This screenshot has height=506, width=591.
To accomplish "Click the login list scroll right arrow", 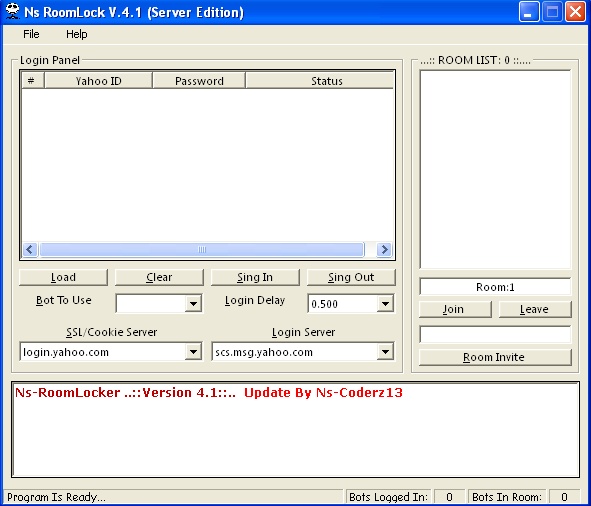I will point(384,249).
